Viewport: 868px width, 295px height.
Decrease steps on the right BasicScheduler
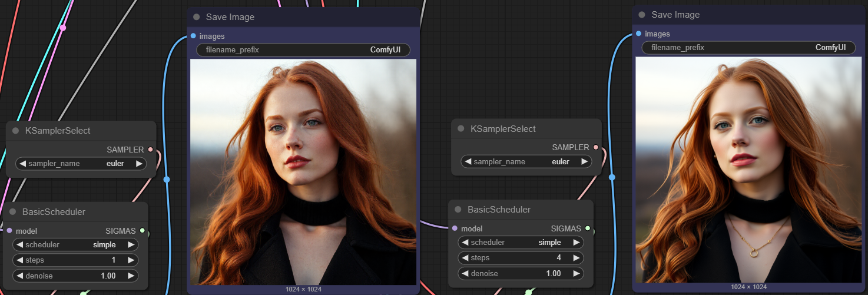(x=465, y=258)
